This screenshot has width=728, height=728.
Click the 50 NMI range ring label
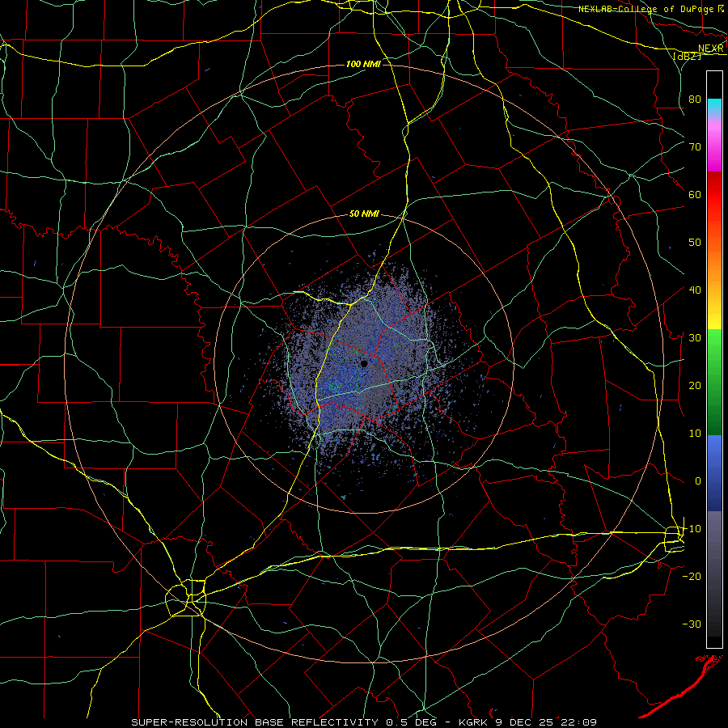[x=364, y=214]
